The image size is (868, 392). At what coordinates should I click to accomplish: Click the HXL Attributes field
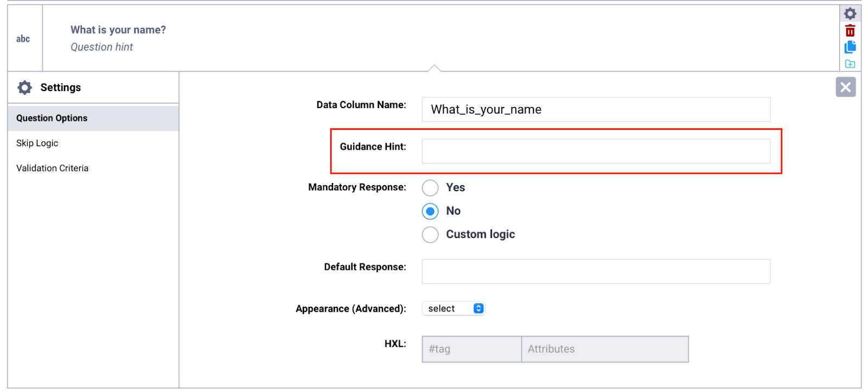pyautogui.click(x=604, y=349)
